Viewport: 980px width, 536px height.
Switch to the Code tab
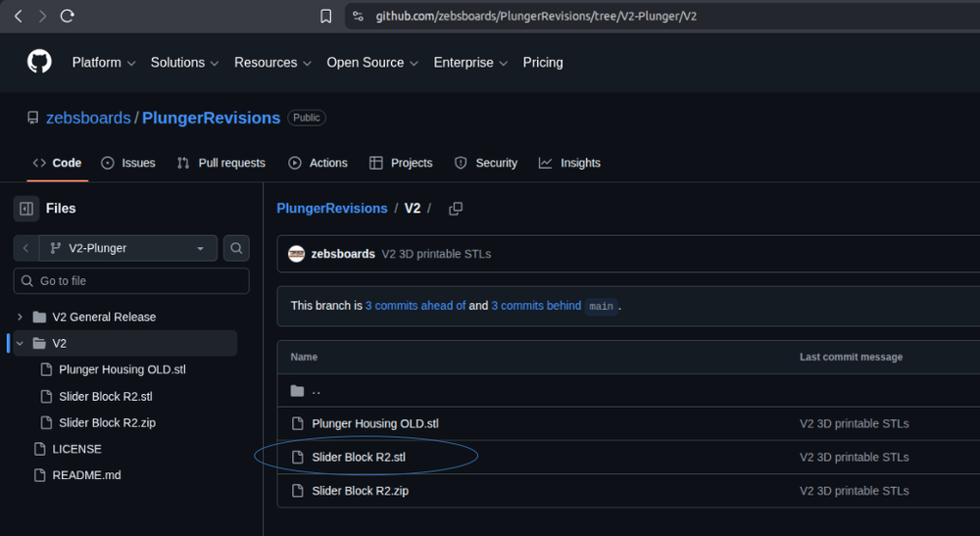pos(57,163)
